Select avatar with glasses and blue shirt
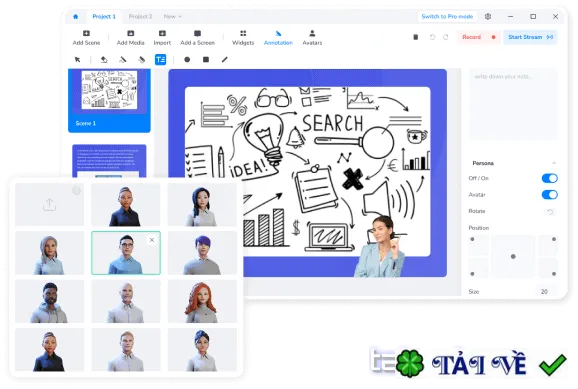 point(126,253)
